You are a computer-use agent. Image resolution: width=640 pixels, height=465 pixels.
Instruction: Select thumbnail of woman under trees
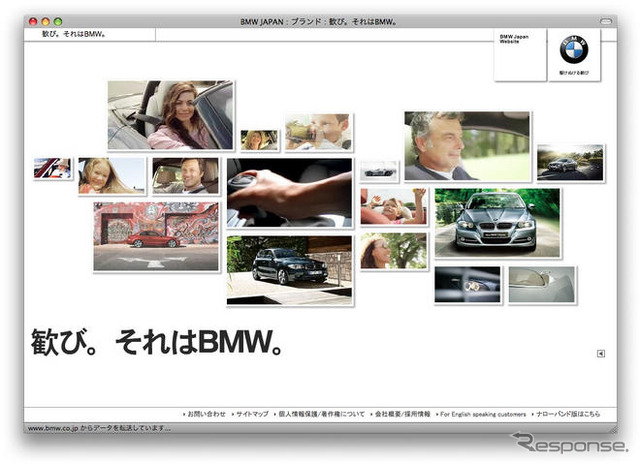pyautogui.click(x=393, y=251)
